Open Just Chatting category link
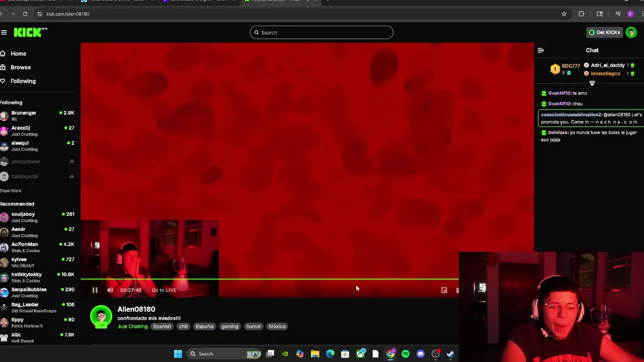 (132, 326)
